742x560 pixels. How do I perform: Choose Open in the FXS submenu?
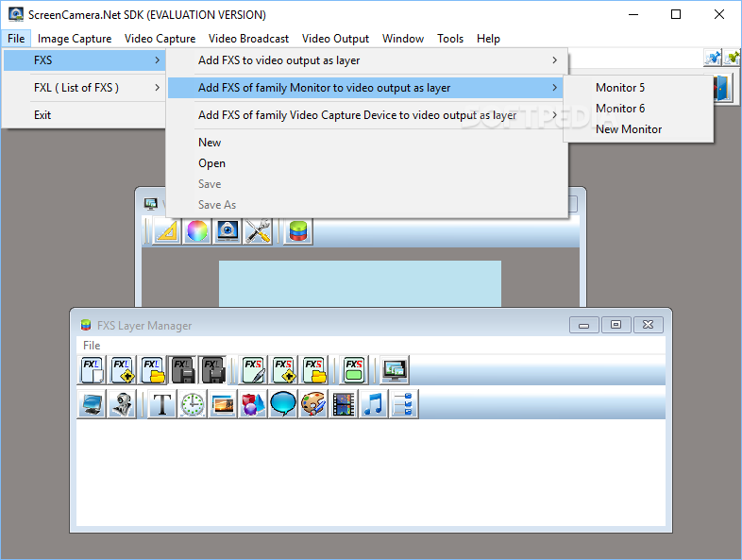[x=366, y=163]
